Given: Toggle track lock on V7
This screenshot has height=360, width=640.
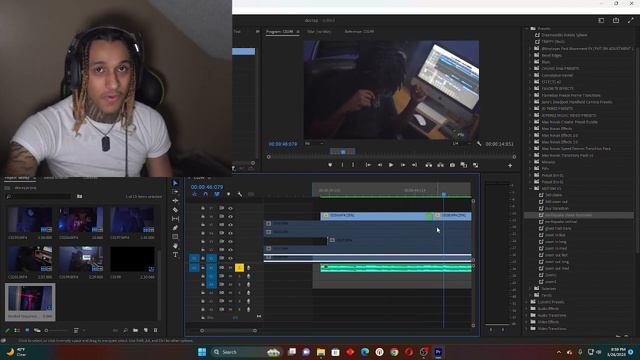Looking at the screenshot, I should click(x=203, y=208).
